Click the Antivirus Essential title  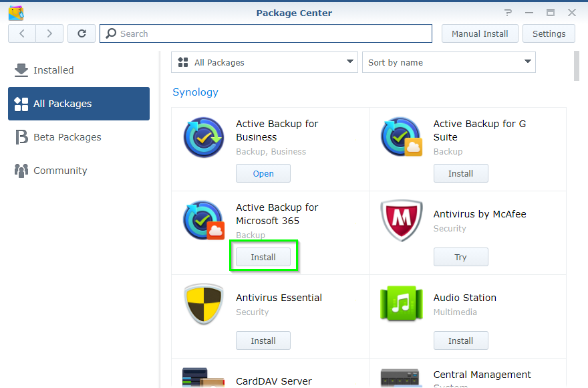[279, 298]
